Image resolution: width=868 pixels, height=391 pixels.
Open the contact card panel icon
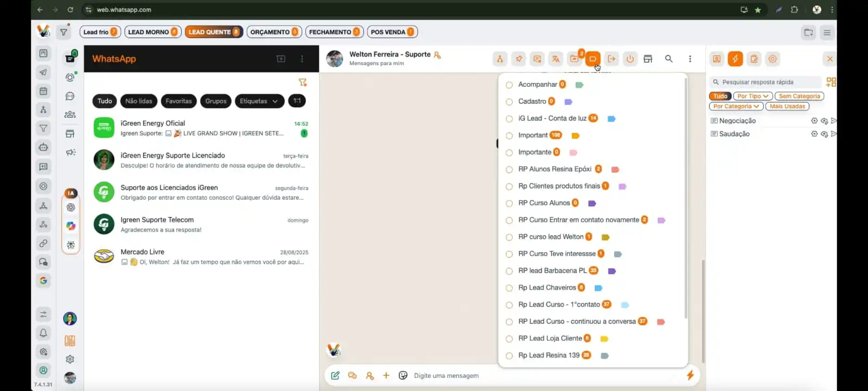click(x=717, y=59)
